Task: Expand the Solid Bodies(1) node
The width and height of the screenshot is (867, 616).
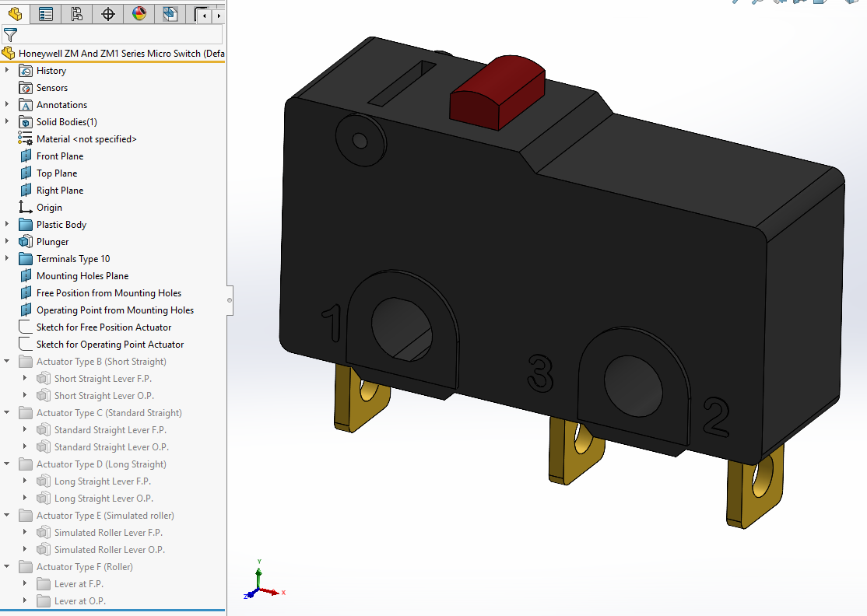Action: coord(7,121)
